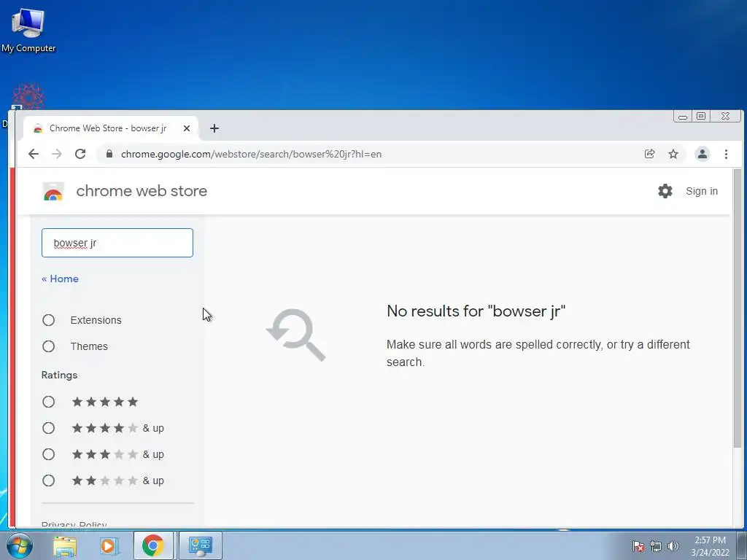Select the Extensions radio button
This screenshot has height=560, width=747.
[x=49, y=320]
